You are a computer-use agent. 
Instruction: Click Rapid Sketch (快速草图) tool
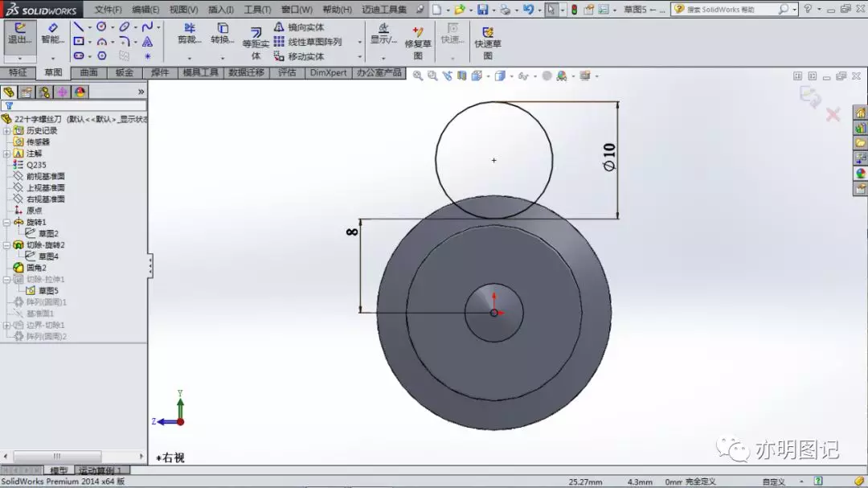click(x=488, y=43)
